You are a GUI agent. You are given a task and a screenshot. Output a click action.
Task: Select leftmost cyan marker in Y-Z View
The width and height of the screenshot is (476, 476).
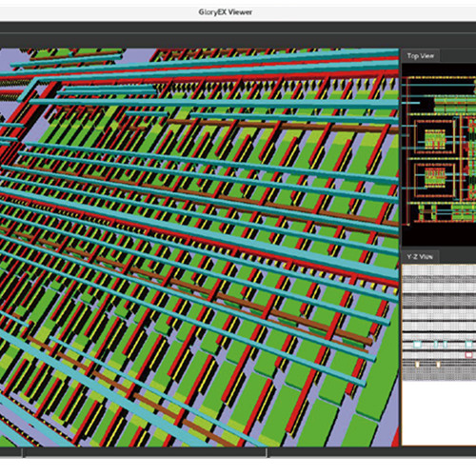click(x=417, y=345)
